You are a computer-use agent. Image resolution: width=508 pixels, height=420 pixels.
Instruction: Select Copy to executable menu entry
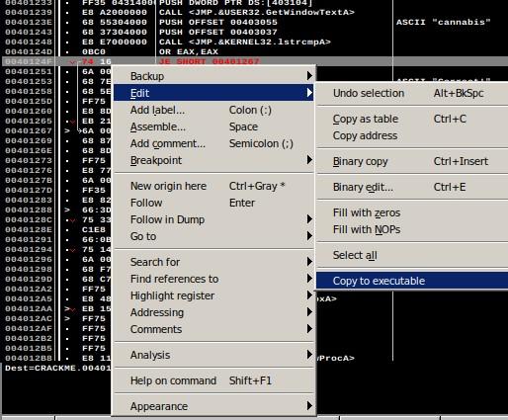412,281
